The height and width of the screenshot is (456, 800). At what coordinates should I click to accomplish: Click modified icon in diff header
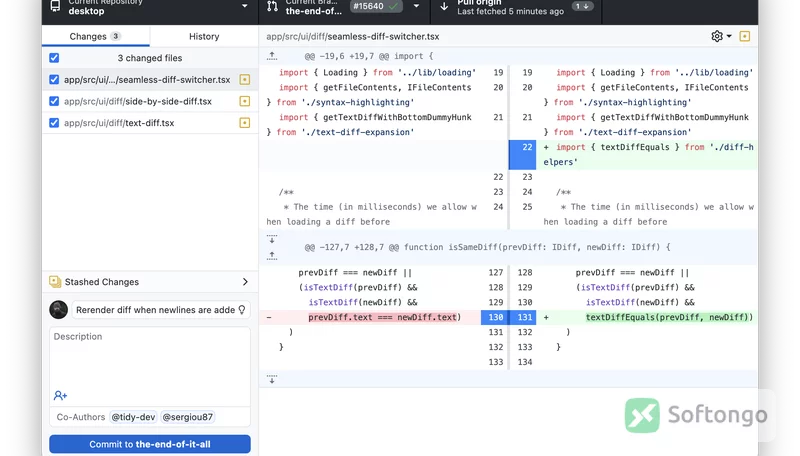[x=745, y=36]
